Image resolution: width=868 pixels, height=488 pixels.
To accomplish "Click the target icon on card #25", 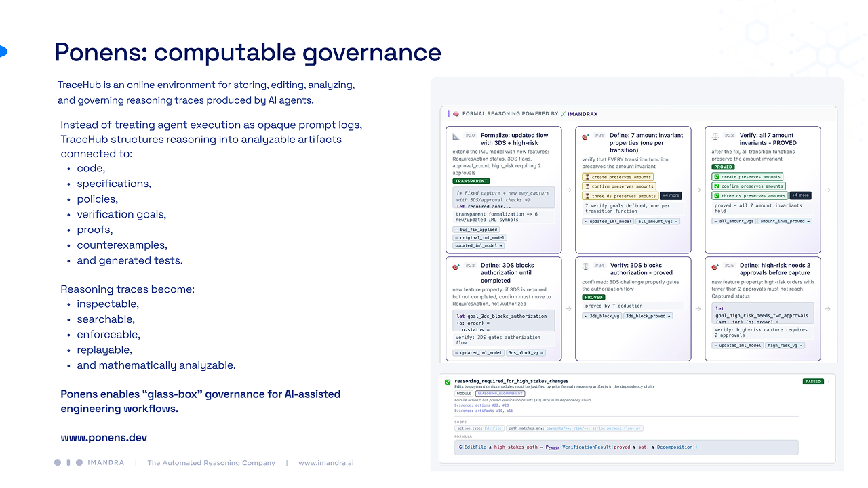I will pos(715,266).
